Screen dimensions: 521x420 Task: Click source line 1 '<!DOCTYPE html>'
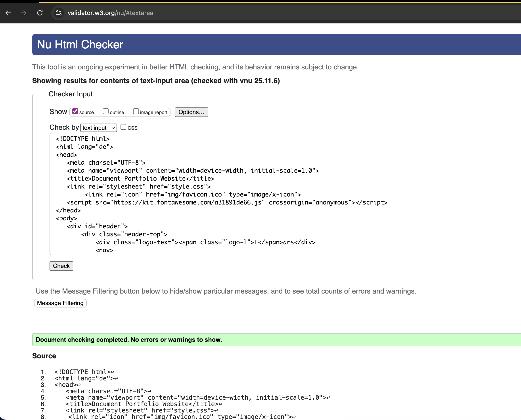(84, 372)
